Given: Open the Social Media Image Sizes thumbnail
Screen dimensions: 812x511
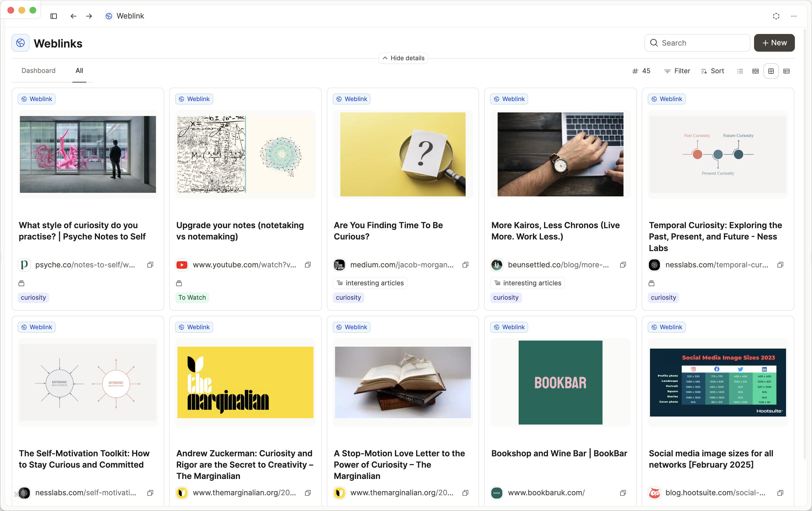Looking at the screenshot, I should tap(718, 382).
